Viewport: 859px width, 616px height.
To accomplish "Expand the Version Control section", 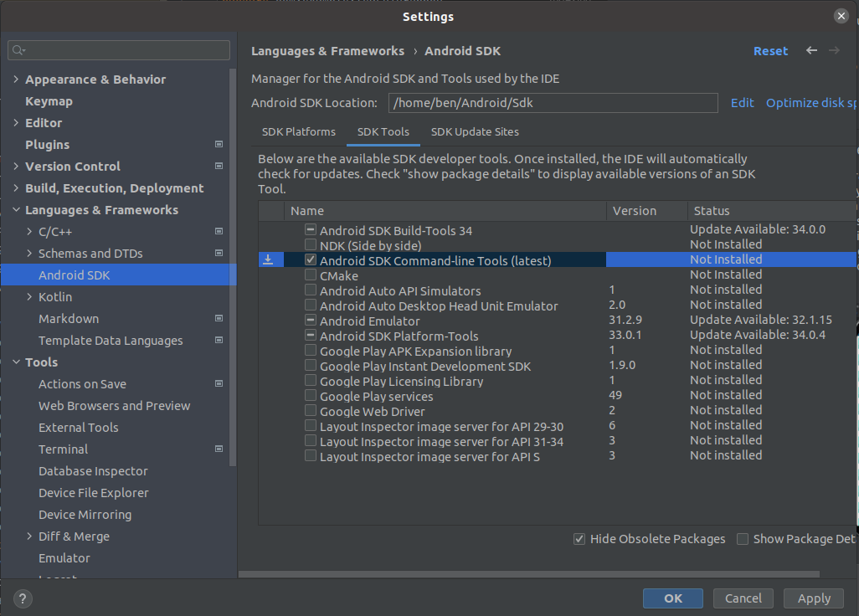I will click(x=16, y=166).
